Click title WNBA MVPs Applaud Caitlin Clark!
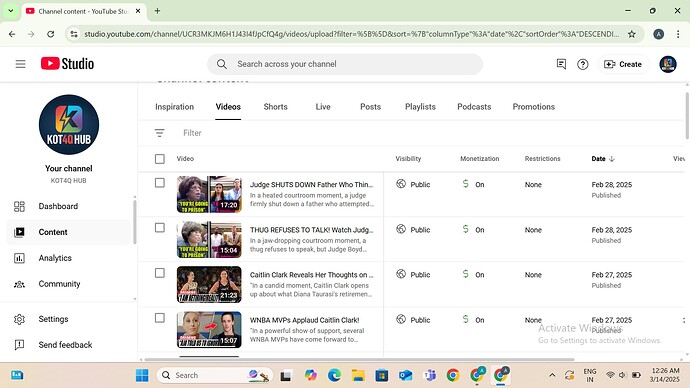 (x=305, y=320)
